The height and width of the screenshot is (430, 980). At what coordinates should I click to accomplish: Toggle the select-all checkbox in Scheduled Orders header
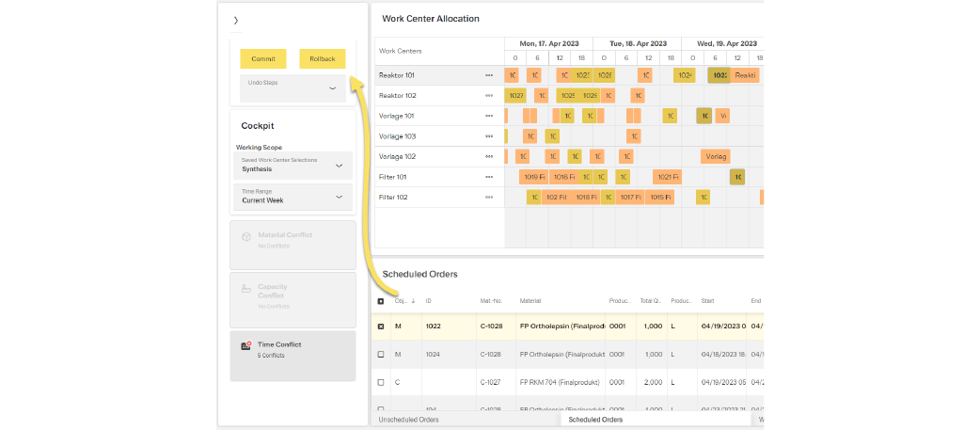coord(381,302)
